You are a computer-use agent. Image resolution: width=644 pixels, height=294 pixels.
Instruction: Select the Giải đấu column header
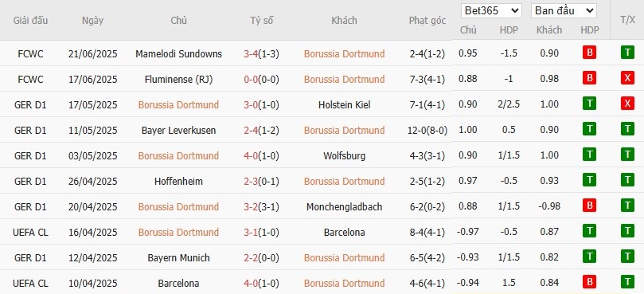(30, 20)
